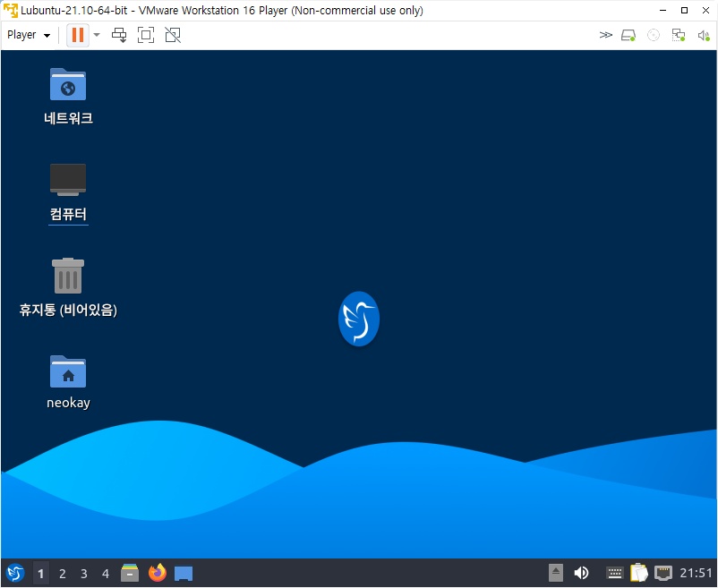Open the Player menu
The height and width of the screenshot is (588, 718).
click(x=29, y=35)
